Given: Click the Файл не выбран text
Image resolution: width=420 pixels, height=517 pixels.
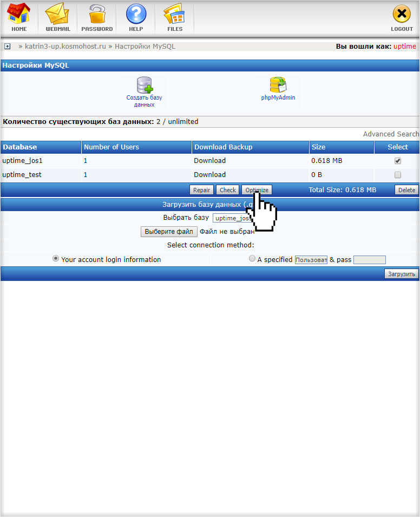Looking at the screenshot, I should [227, 232].
